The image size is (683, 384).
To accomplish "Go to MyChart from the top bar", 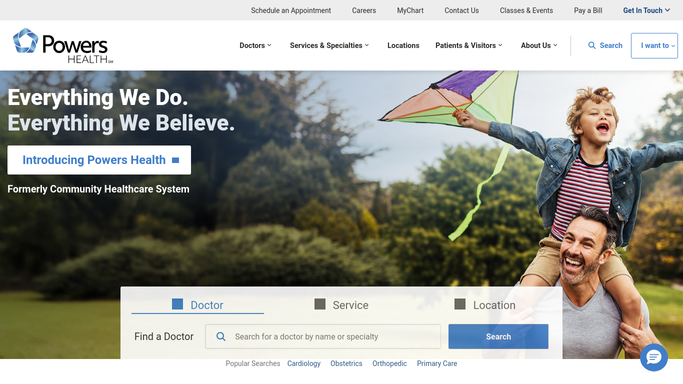I will click(x=410, y=10).
